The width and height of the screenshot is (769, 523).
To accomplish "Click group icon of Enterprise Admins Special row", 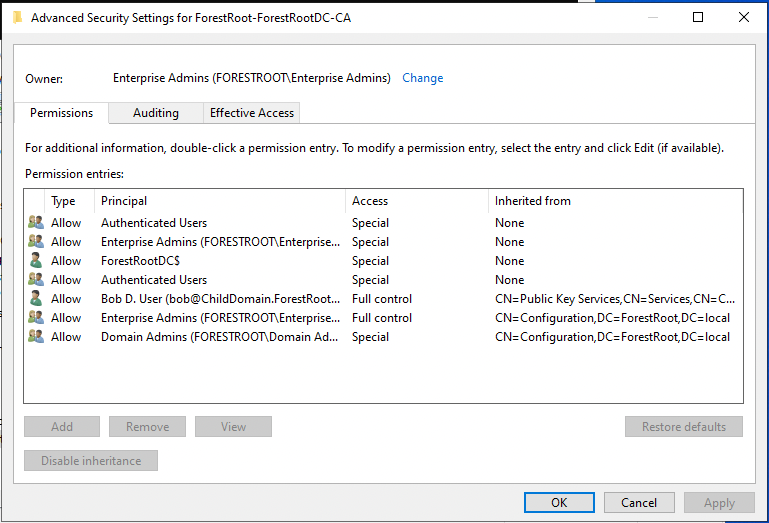I will pos(36,242).
